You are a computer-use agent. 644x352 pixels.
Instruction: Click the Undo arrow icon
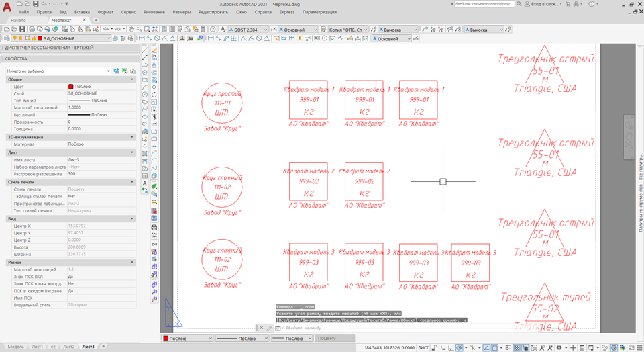click(105, 29)
